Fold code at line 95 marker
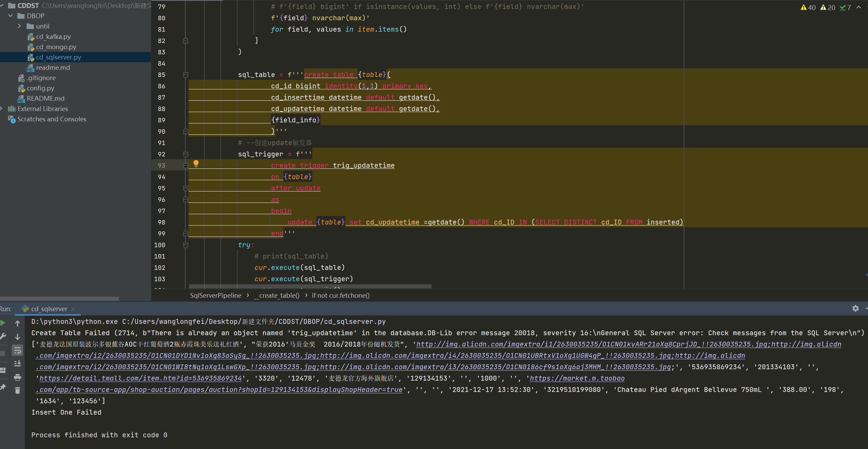868x449 pixels. pyautogui.click(x=185, y=188)
